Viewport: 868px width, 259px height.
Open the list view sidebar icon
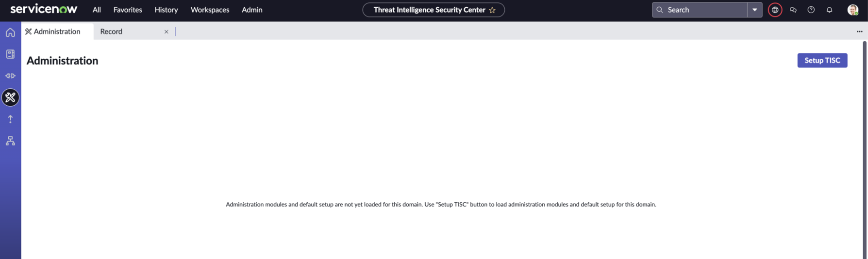point(10,54)
